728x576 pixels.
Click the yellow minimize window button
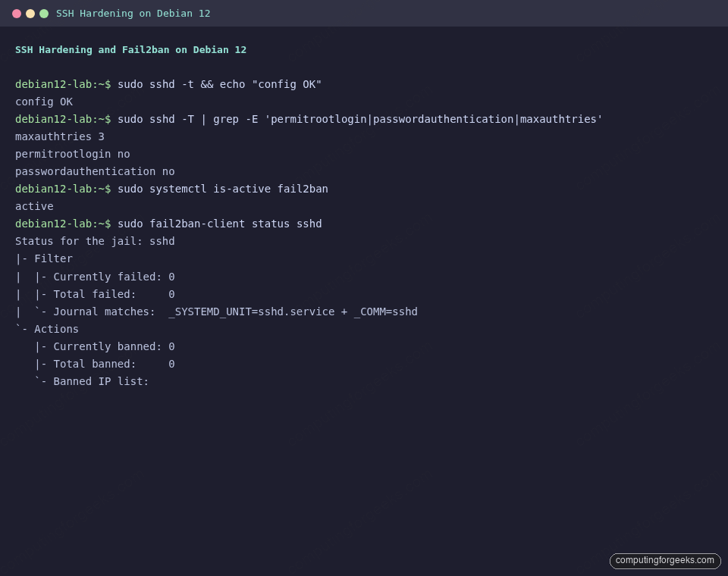(30, 13)
